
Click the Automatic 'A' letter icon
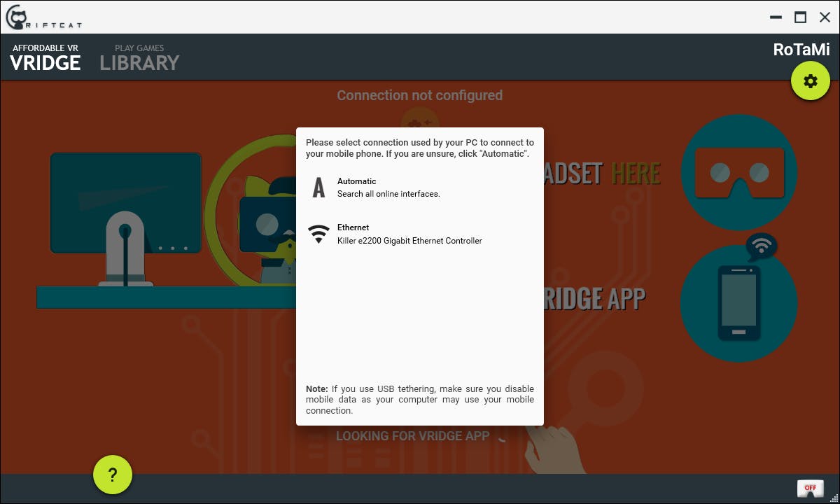pyautogui.click(x=318, y=188)
